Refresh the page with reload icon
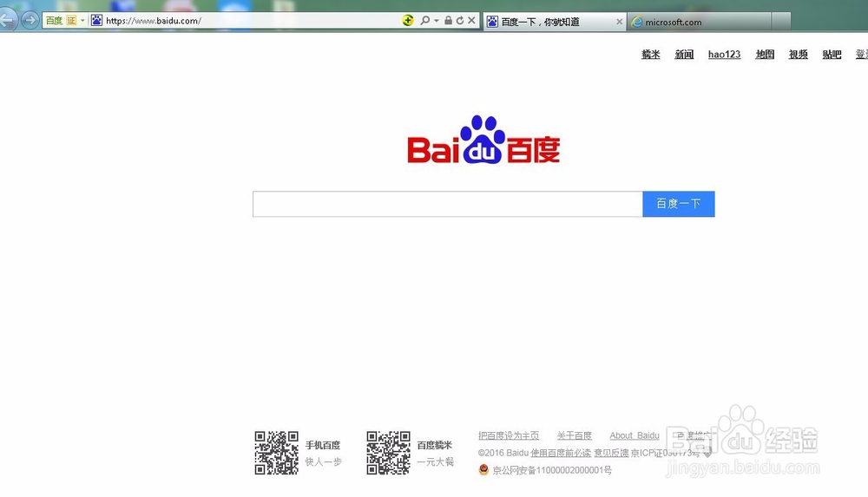Screen dimensions: 868x497 click(459, 21)
